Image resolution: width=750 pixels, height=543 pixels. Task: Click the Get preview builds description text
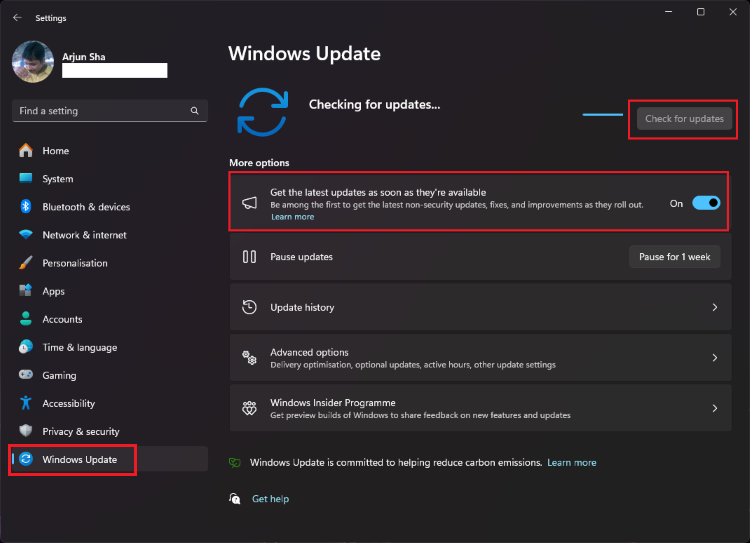coord(420,415)
